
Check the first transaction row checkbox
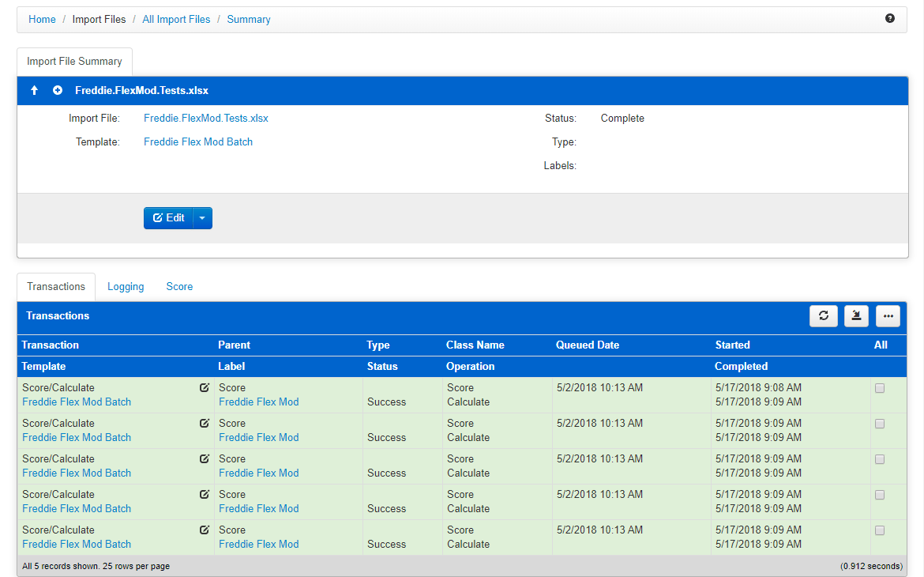(x=880, y=388)
